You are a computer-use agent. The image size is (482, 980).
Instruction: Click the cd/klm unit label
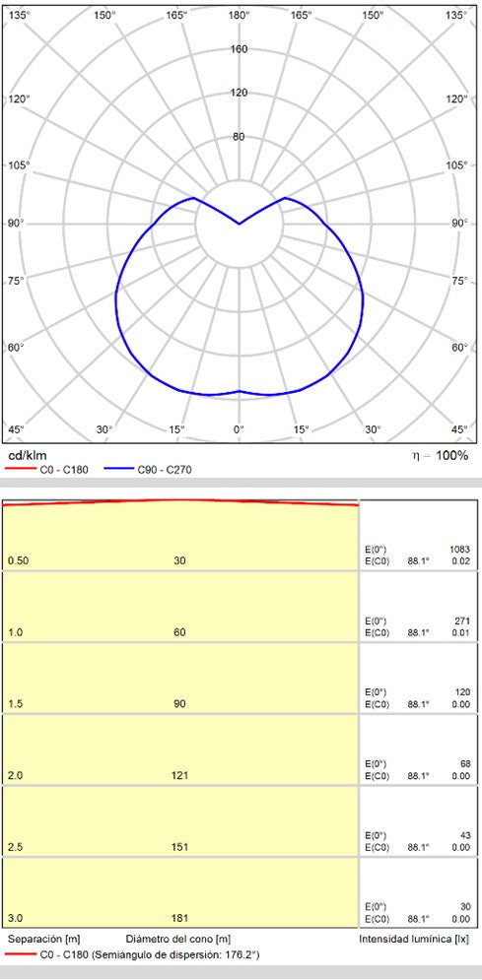tap(27, 456)
